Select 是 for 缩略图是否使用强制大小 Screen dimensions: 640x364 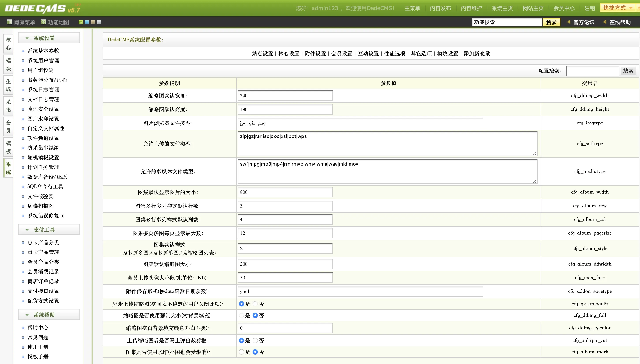(241, 316)
